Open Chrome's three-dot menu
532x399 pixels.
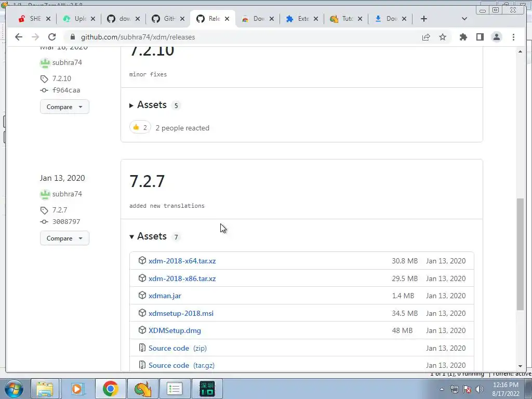point(513,37)
